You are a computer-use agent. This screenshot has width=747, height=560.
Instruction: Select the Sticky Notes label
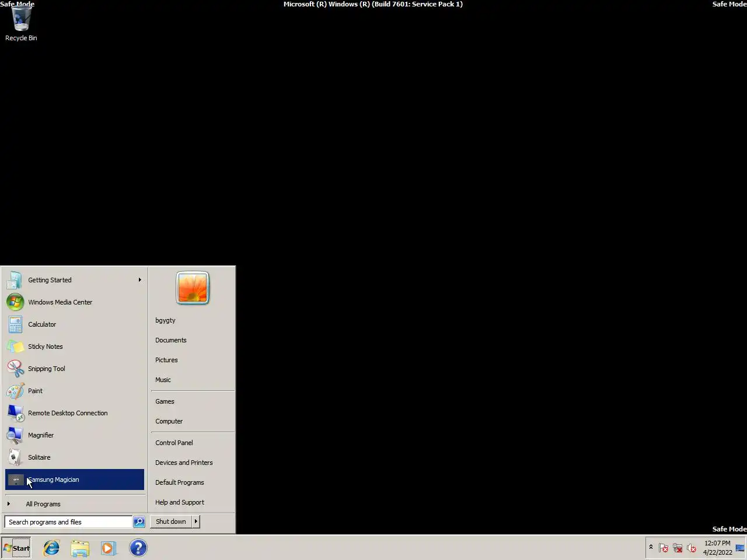tap(46, 346)
